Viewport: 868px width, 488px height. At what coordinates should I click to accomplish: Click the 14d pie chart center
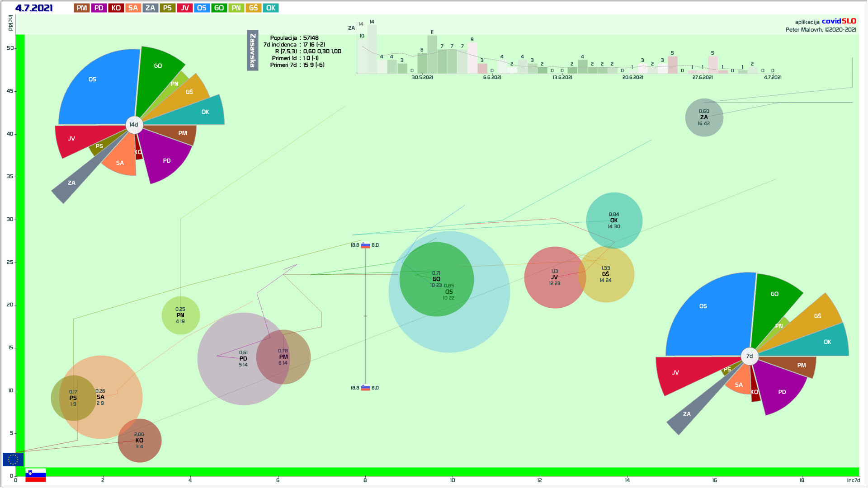(134, 125)
